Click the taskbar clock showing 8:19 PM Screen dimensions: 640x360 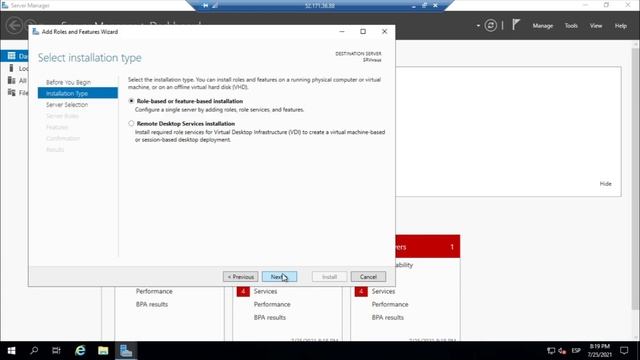(x=599, y=351)
